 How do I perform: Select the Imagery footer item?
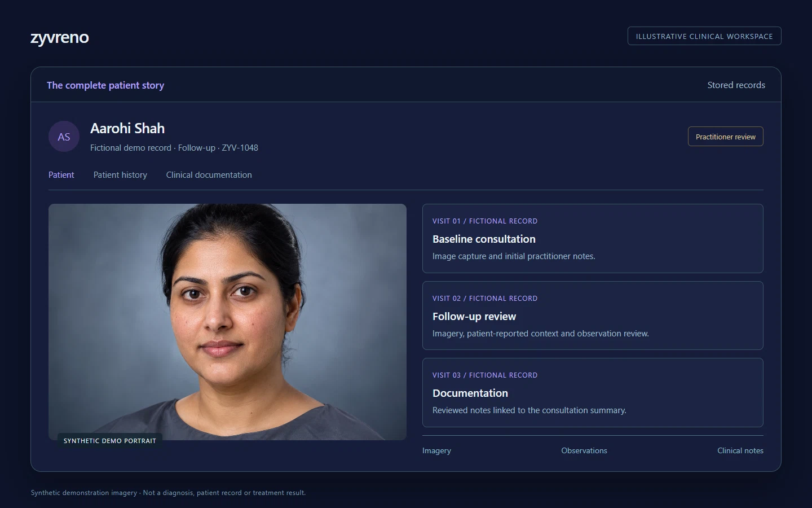[x=436, y=450]
